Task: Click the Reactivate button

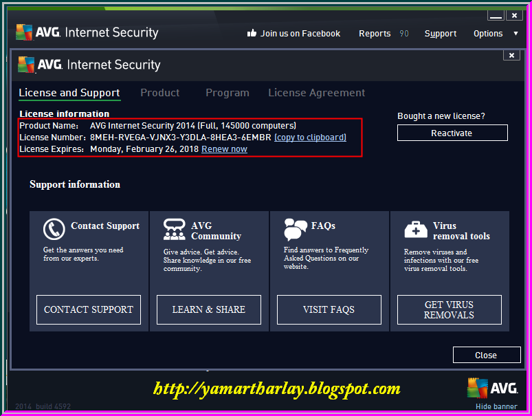Action: (452, 133)
